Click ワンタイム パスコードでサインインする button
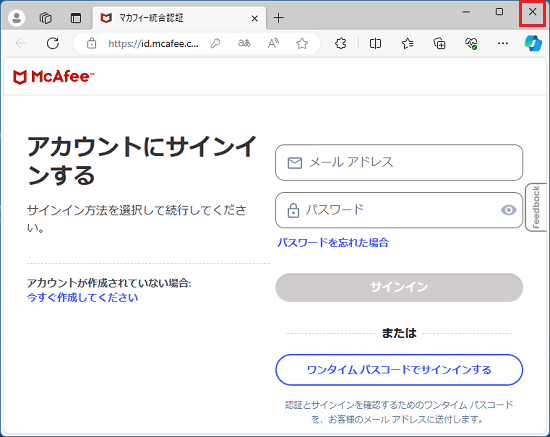Viewport: 550px width, 437px height. click(399, 370)
